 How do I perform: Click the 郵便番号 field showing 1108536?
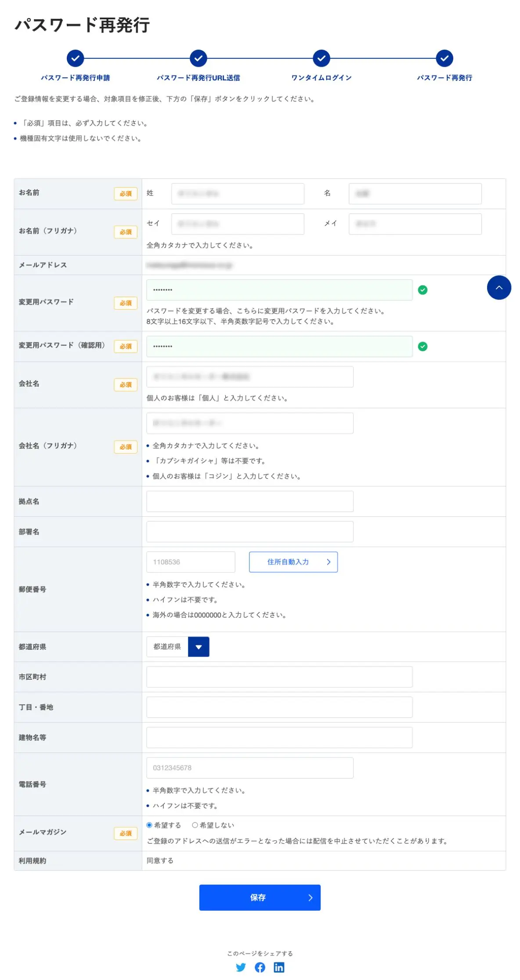tap(191, 562)
